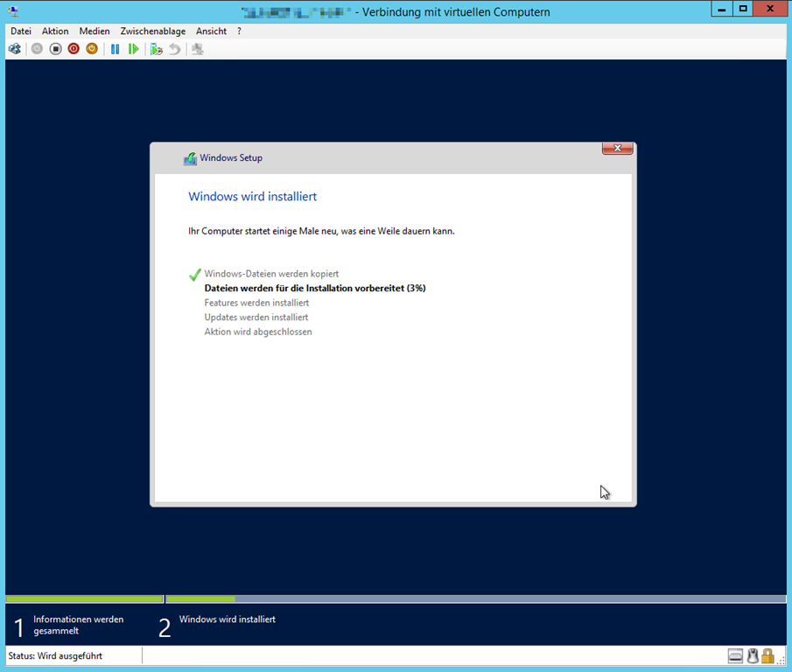
Task: Close the Windows Setup dialog with red X
Action: 617,148
